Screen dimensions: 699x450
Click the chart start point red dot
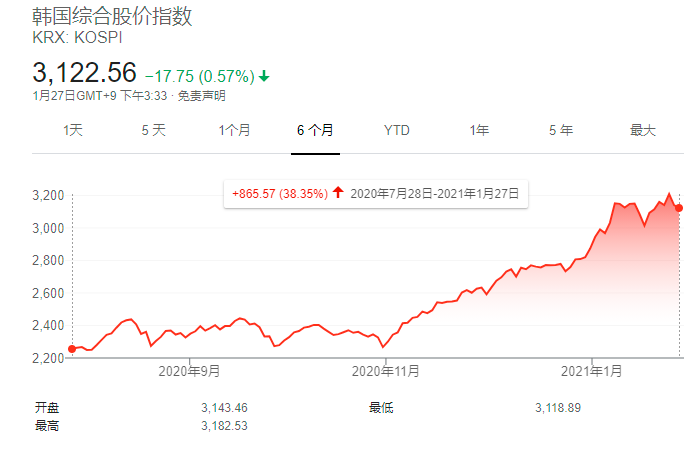[x=72, y=348]
